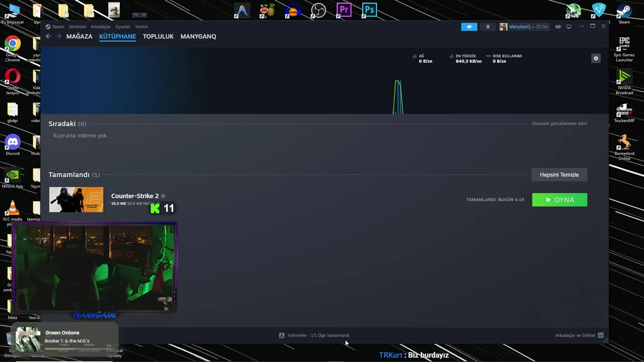644x362 pixels.
Task: Click the Green Onions album art thumbnail
Action: [28, 339]
